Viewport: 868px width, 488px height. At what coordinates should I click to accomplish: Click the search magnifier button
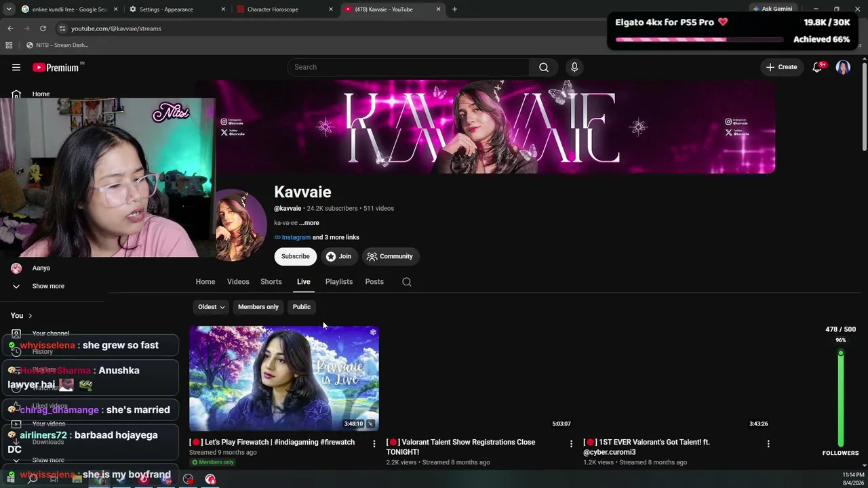pos(544,67)
